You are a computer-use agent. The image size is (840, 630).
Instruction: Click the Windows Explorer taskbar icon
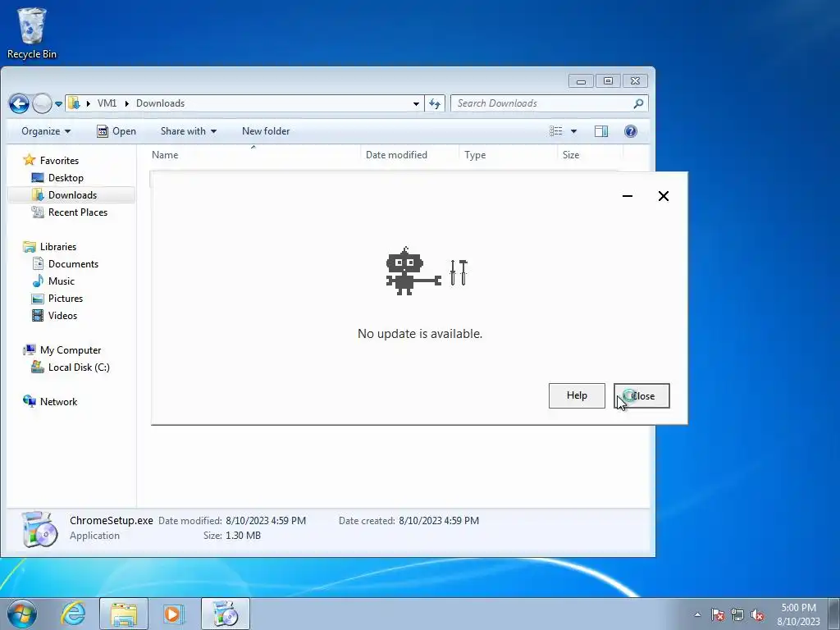[124, 614]
